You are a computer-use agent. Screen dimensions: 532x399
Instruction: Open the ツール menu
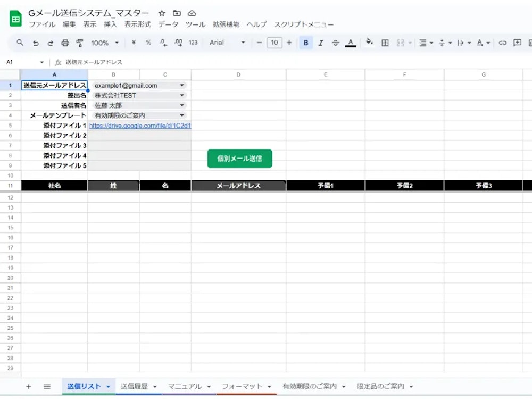[x=195, y=24]
